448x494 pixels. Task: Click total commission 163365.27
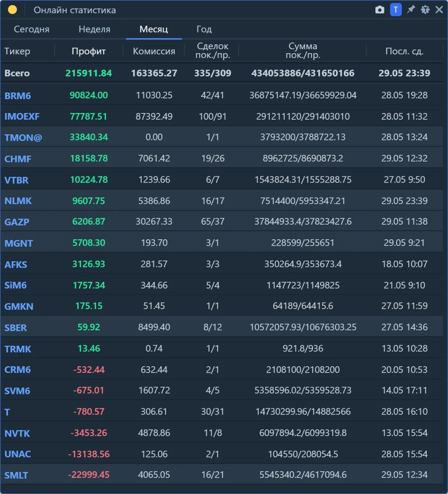[x=154, y=73]
